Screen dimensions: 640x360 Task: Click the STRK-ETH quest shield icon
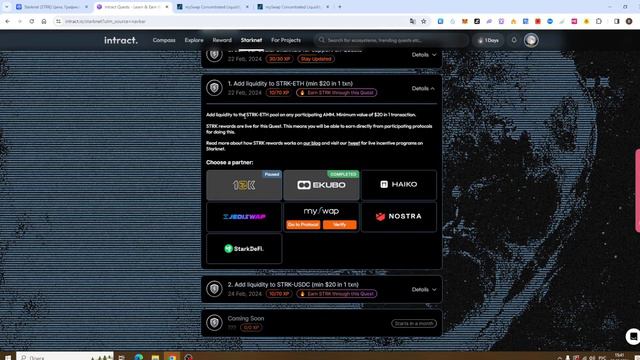(214, 88)
